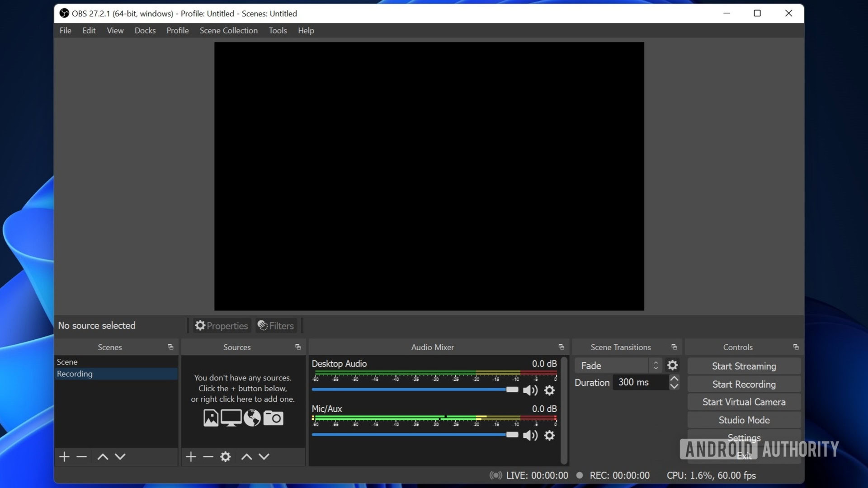Click the Duration 300 ms input field

pyautogui.click(x=641, y=382)
